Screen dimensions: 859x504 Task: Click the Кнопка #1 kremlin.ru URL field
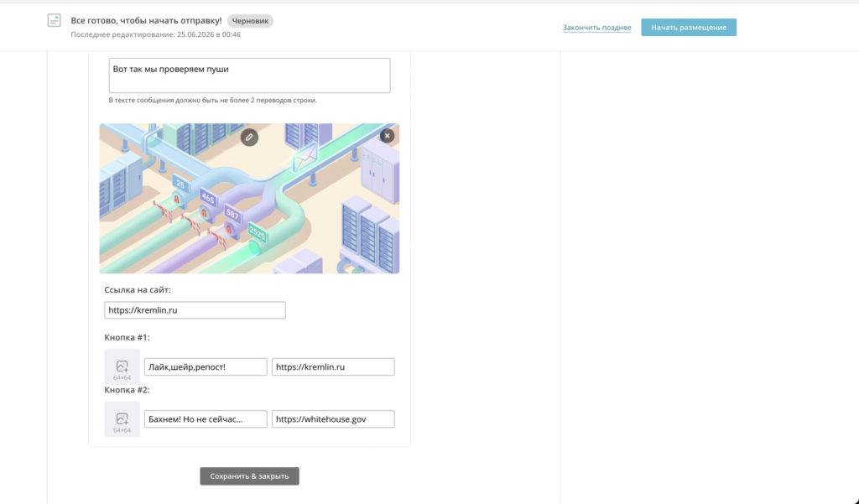333,367
